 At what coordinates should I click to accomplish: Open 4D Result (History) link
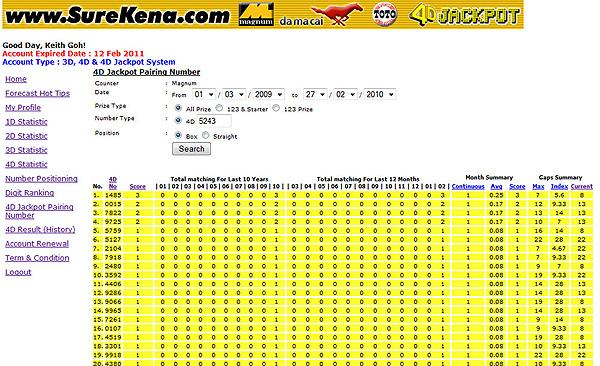pyautogui.click(x=40, y=230)
